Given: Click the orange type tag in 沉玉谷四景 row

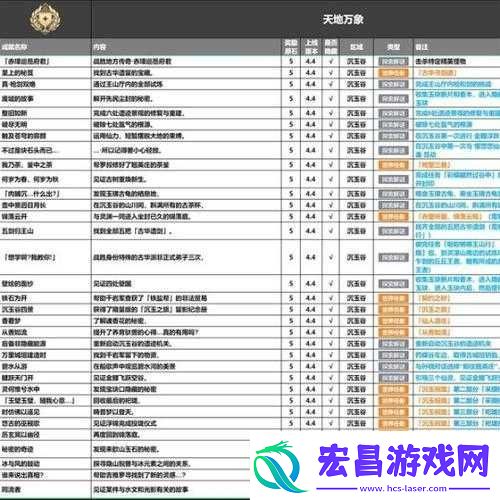Looking at the screenshot, I should point(393,310).
